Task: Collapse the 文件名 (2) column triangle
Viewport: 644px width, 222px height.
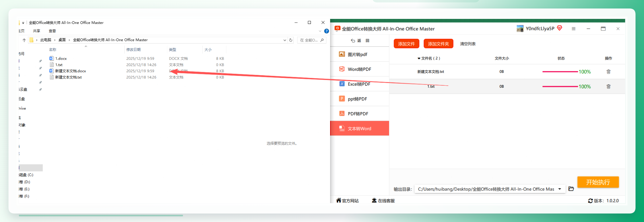Action: coord(419,58)
